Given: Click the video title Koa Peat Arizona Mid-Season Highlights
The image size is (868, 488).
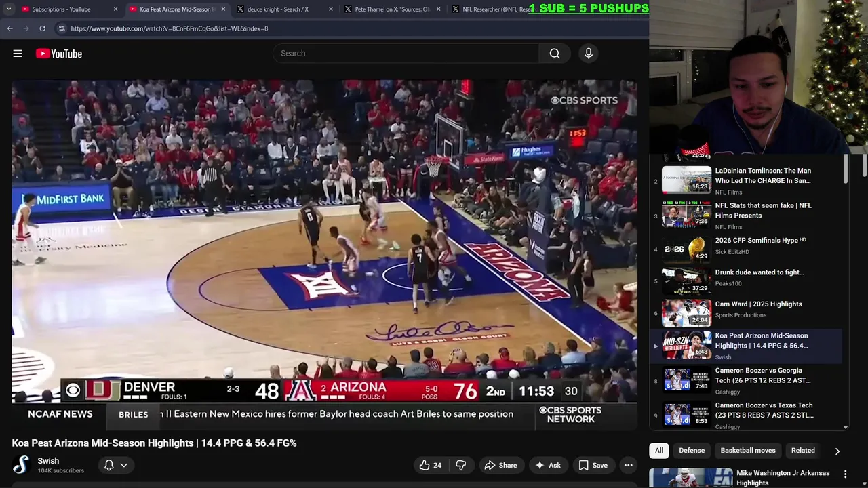Looking at the screenshot, I should tap(154, 443).
